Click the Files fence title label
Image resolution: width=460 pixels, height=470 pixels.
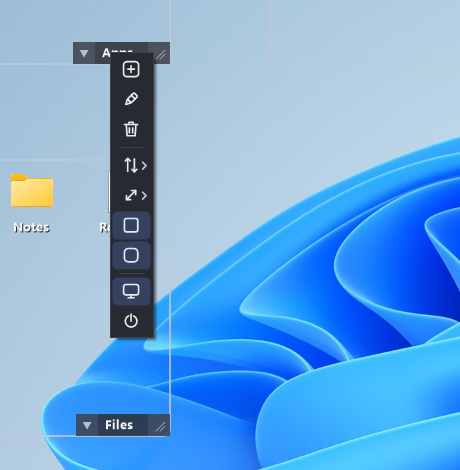pos(119,425)
